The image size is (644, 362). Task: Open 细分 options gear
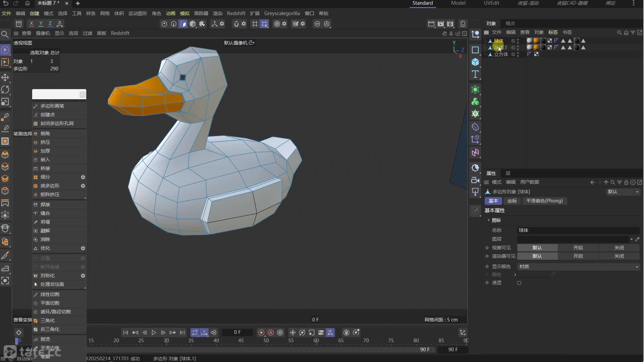point(83,177)
